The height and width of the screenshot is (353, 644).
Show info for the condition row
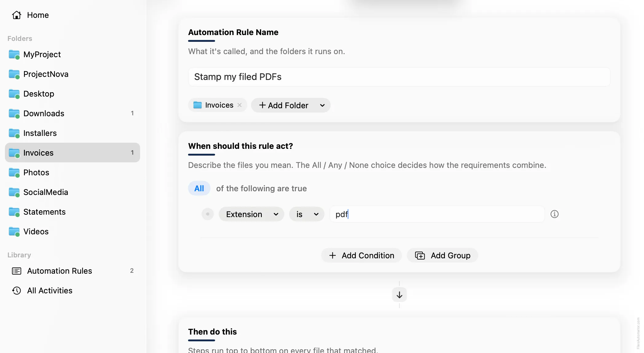coord(555,214)
